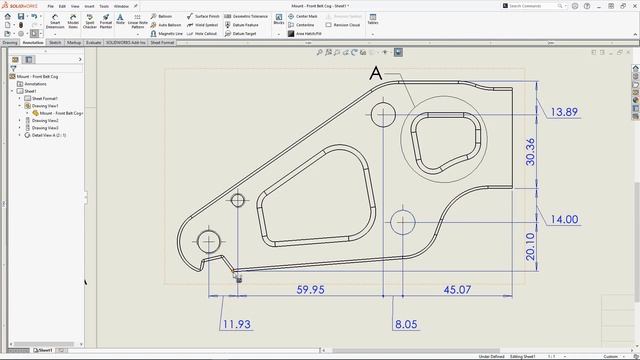This screenshot has height=360, width=640.
Task: Collapse the ribbon with the chevron
Action: (x=635, y=34)
